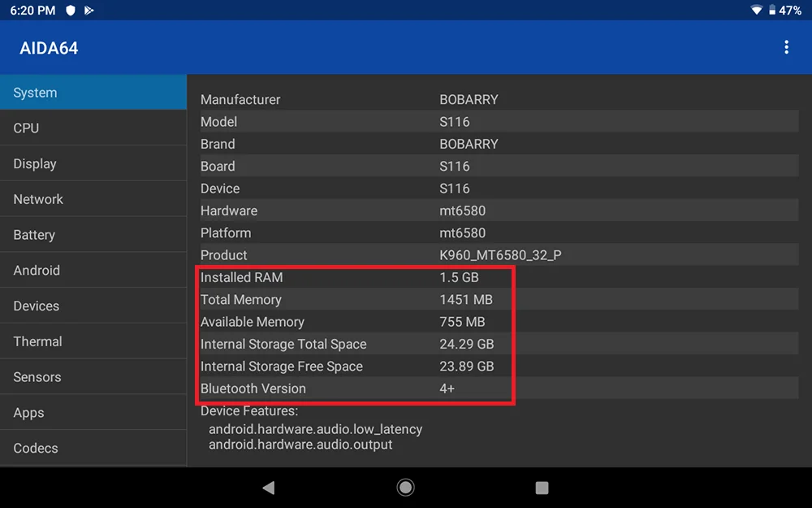
Task: Tap the Wi-Fi status icon
Action: pos(757,10)
